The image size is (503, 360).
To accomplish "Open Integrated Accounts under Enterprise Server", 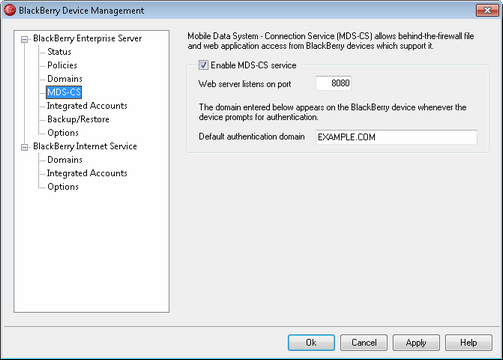I will click(87, 106).
